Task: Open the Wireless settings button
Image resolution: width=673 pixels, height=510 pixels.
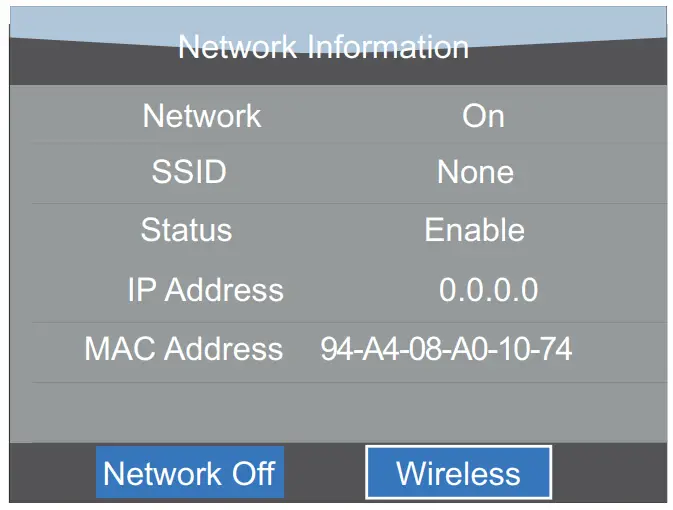Action: 458,473
